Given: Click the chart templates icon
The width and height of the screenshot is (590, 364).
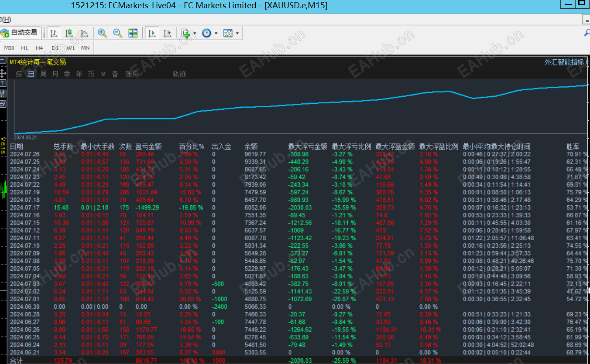Looking at the screenshot, I should tap(228, 33).
